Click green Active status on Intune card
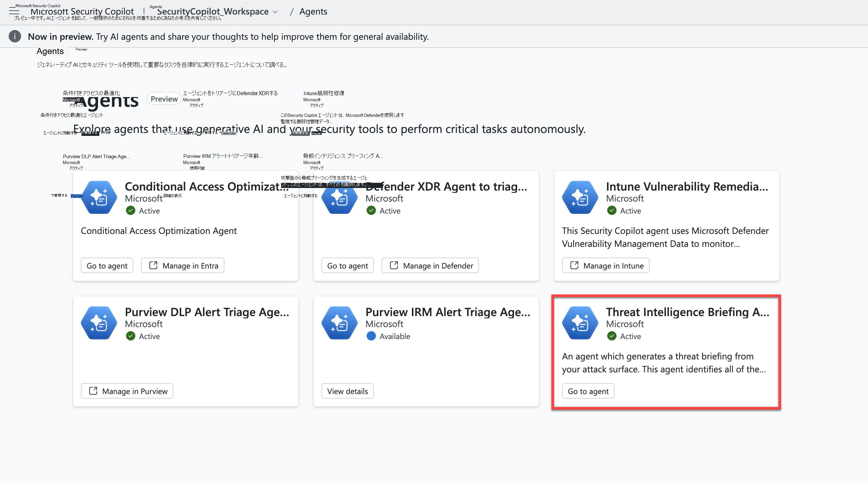Image resolution: width=868 pixels, height=484 pixels. tap(612, 211)
